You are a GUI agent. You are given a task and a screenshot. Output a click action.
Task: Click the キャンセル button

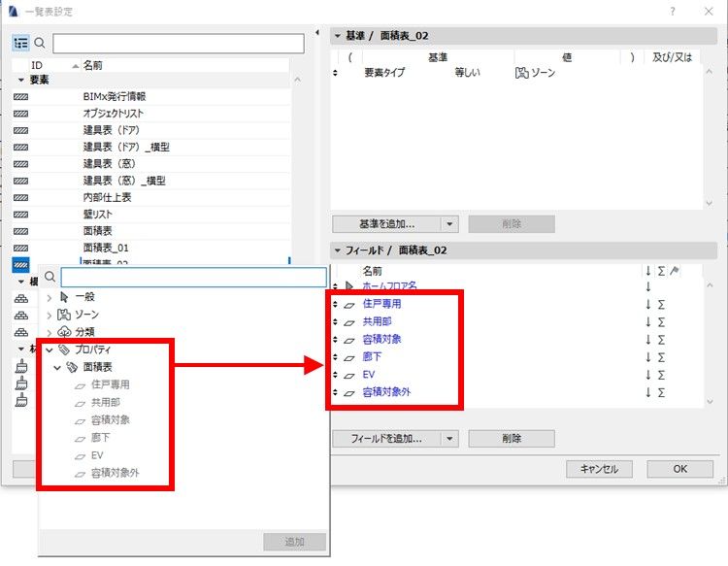pos(599,469)
